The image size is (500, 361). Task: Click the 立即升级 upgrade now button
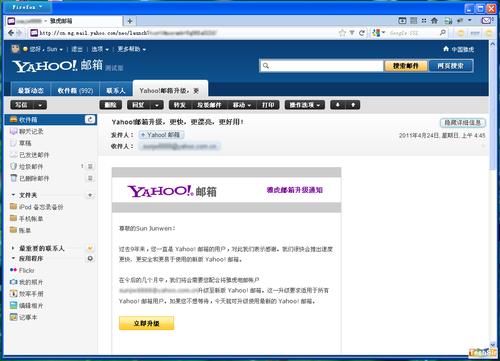(146, 323)
